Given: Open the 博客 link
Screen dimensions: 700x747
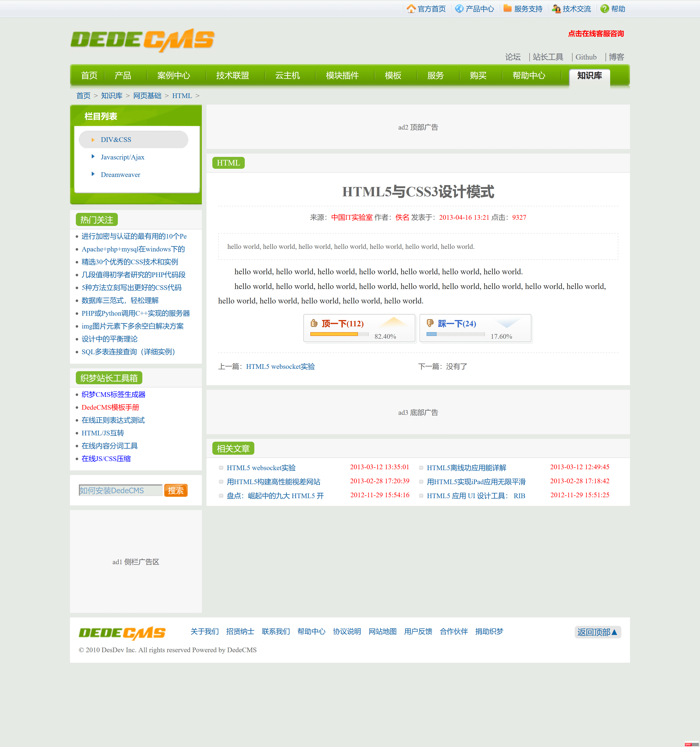Looking at the screenshot, I should (616, 57).
